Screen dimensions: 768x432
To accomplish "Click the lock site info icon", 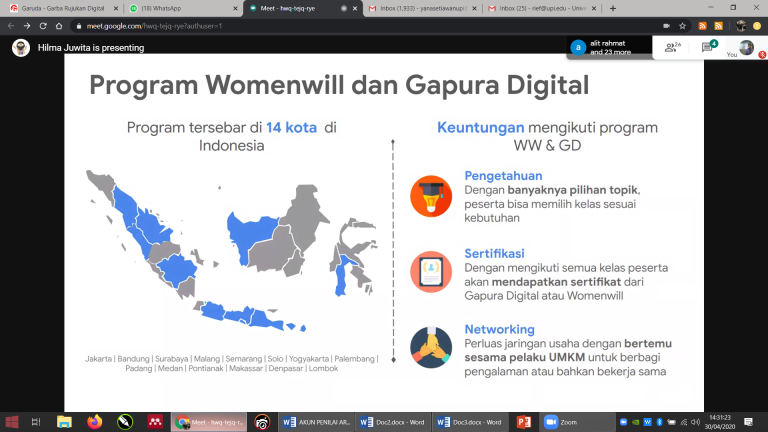I will pos(78,26).
